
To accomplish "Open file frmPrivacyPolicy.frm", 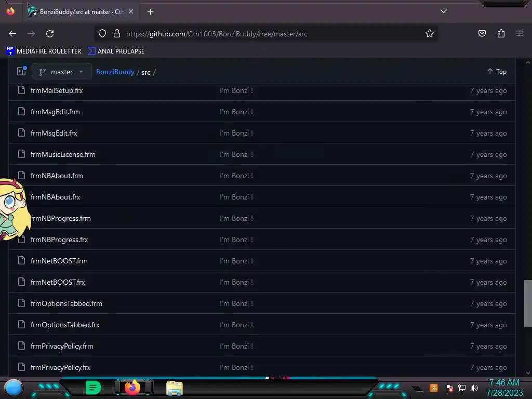I will tap(62, 347).
